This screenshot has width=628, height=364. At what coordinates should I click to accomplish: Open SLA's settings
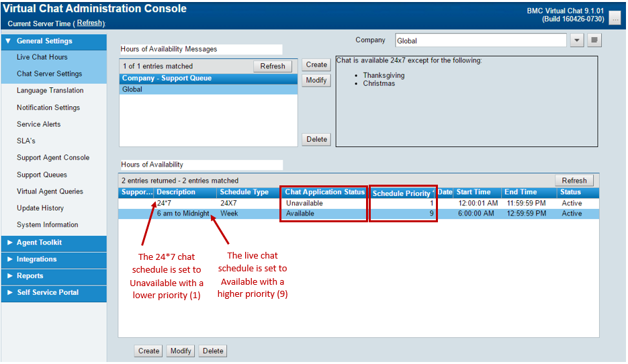click(x=26, y=141)
